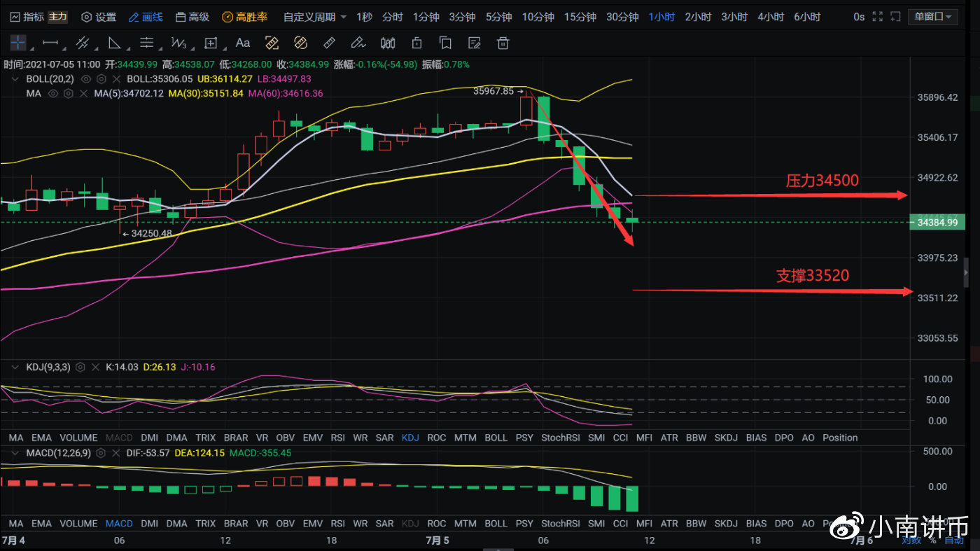Click the trash icon to delete drawings
This screenshot has height=551, width=980.
pyautogui.click(x=503, y=43)
